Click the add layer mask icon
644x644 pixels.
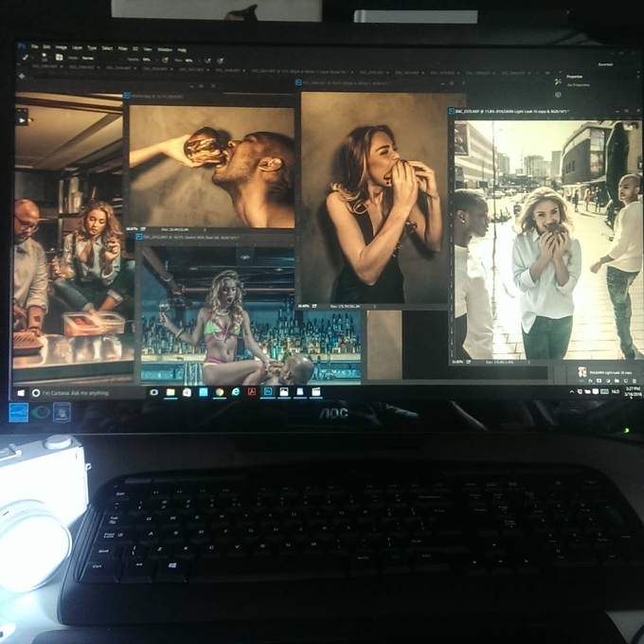pyautogui.click(x=599, y=381)
